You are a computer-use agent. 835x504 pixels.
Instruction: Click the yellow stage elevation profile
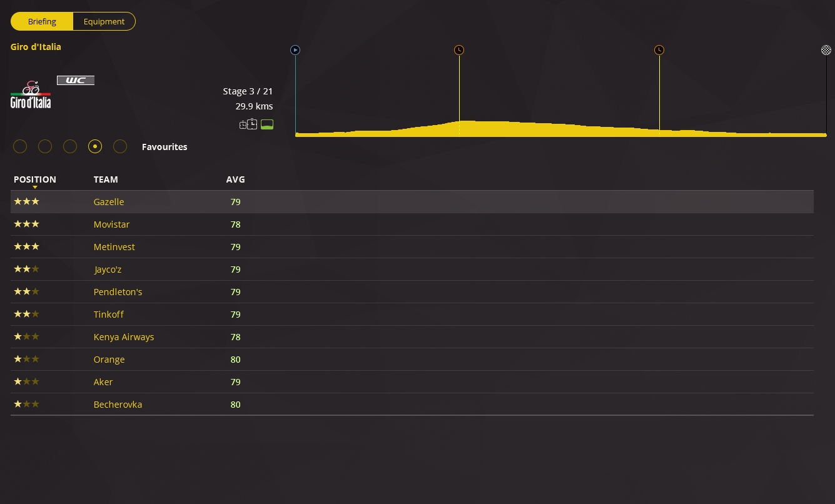point(561,129)
